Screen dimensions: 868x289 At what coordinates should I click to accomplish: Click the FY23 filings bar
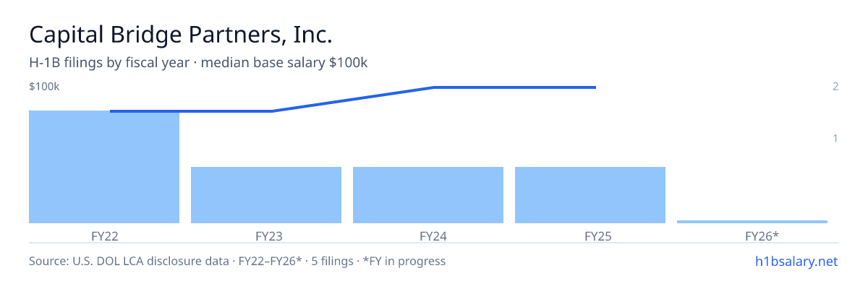[266, 195]
